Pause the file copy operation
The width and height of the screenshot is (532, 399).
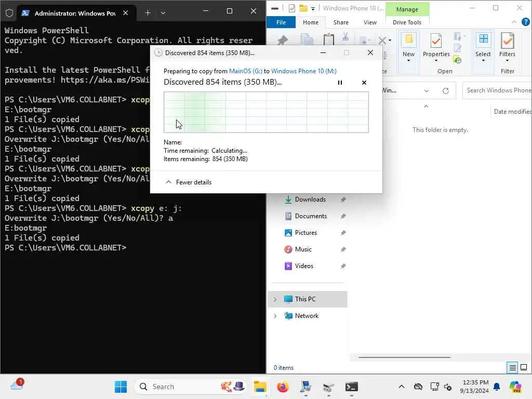tap(340, 83)
